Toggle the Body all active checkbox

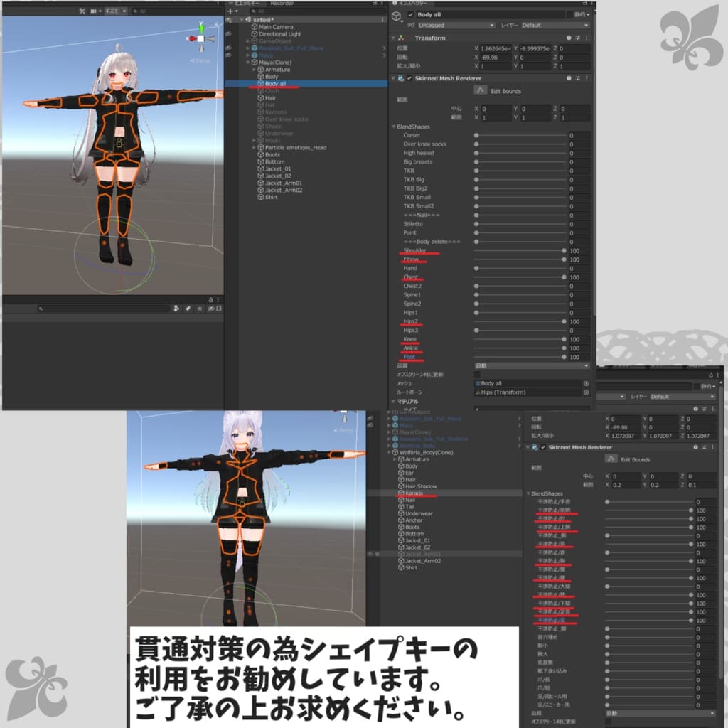[x=410, y=14]
